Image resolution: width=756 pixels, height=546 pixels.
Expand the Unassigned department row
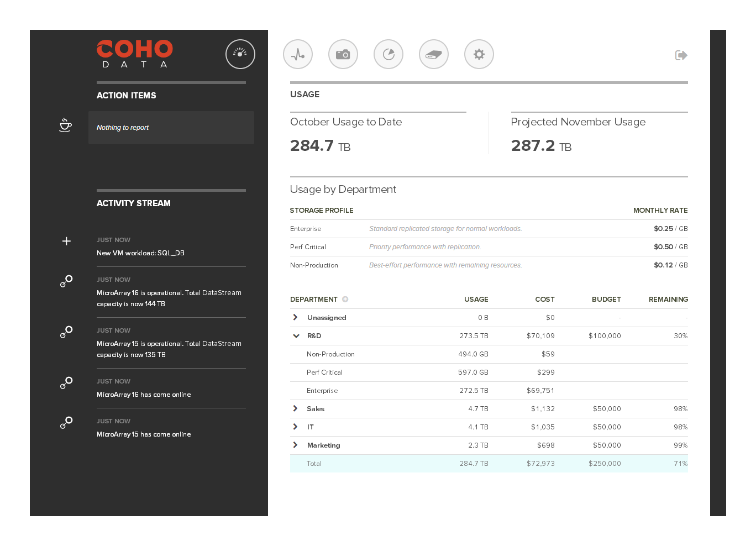coord(295,317)
